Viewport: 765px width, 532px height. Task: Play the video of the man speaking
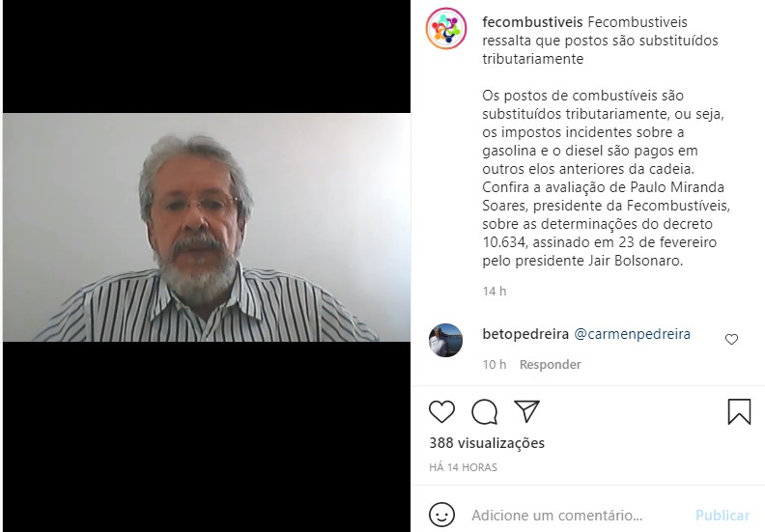tap(207, 227)
